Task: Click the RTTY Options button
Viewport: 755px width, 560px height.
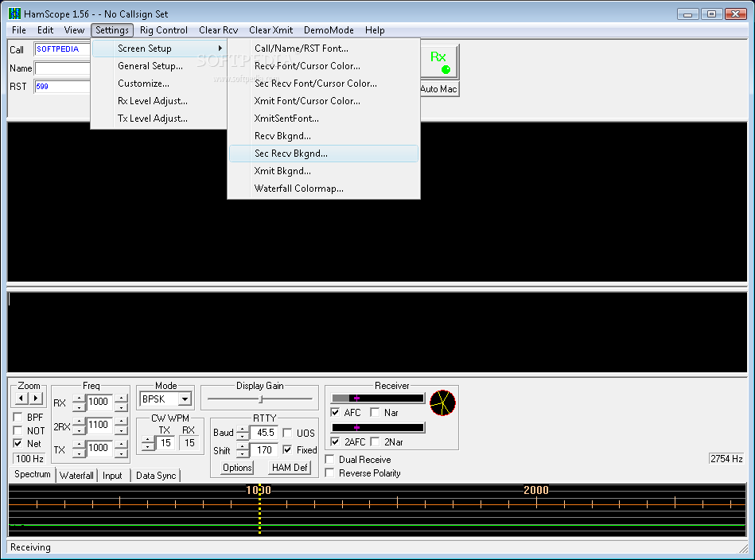Action: (x=237, y=468)
